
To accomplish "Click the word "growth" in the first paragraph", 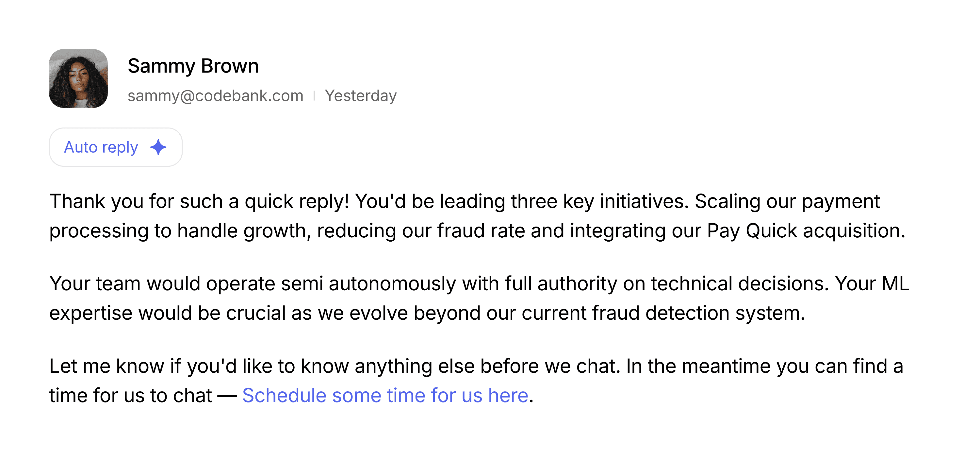I will coord(277,230).
